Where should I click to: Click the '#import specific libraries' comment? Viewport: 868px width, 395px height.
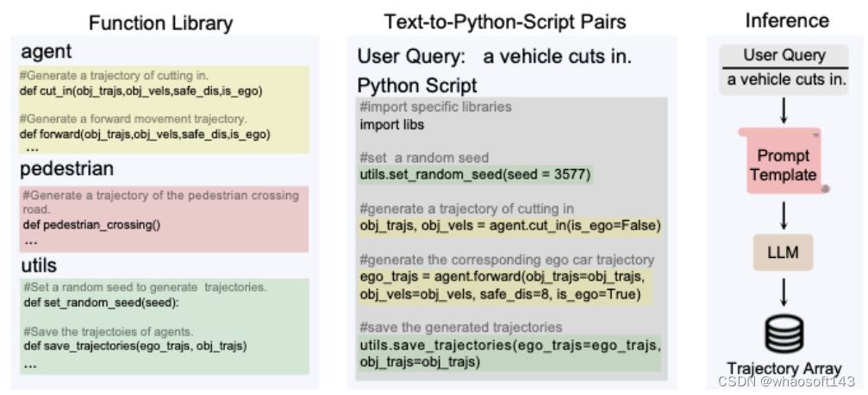[x=435, y=106]
